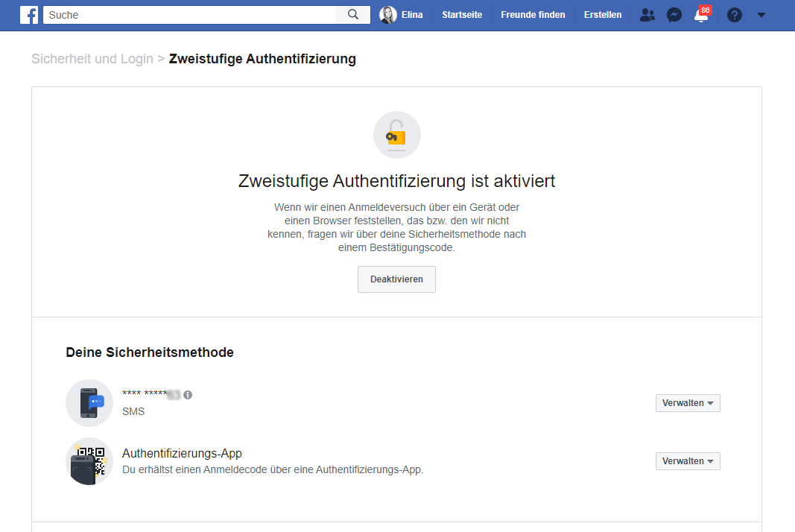Open the help question mark icon
795x532 pixels.
(735, 15)
